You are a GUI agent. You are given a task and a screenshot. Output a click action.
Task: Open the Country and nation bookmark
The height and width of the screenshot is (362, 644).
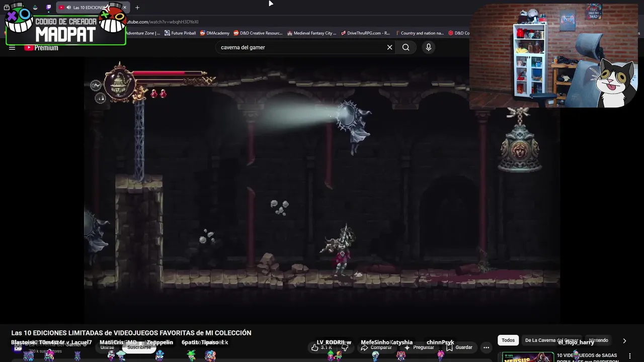(x=419, y=33)
